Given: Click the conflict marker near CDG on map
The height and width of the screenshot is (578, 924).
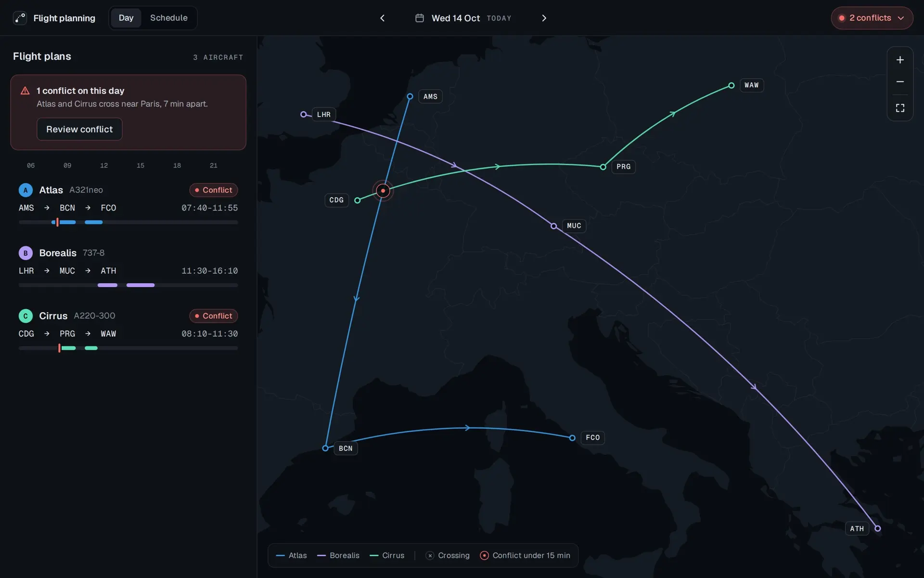Looking at the screenshot, I should tap(383, 191).
